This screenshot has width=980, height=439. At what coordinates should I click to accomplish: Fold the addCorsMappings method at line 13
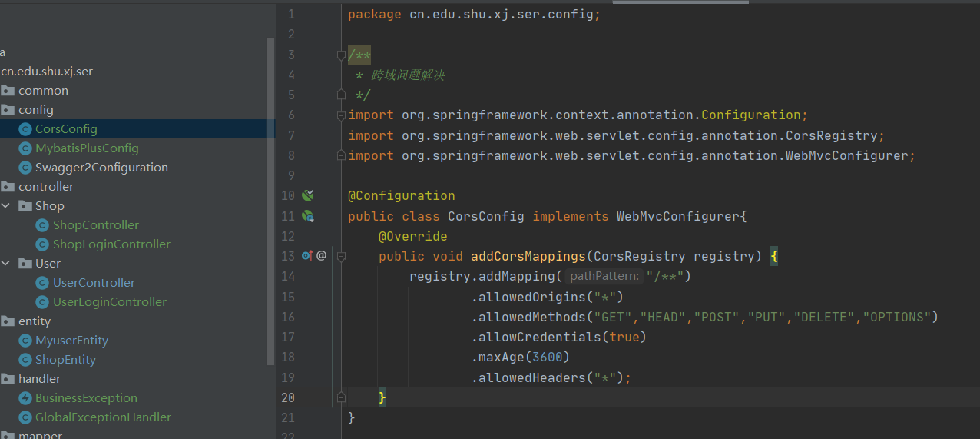[x=341, y=256]
